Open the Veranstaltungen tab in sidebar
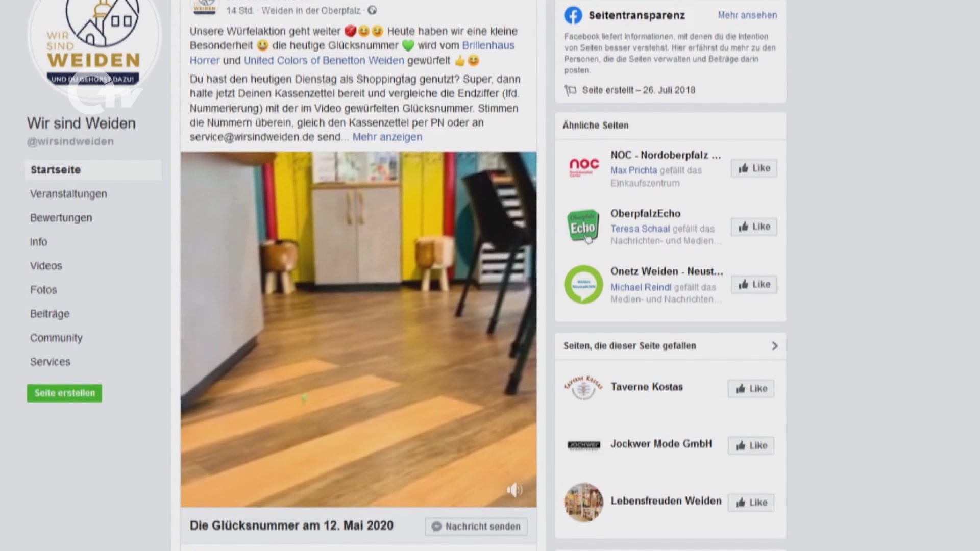 click(x=68, y=194)
